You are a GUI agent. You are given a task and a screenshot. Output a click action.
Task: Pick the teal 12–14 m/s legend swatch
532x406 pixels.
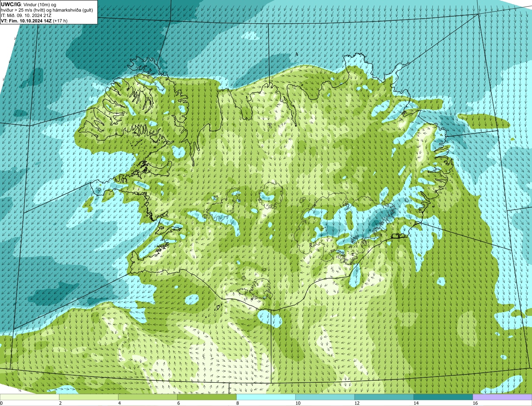[384, 397]
